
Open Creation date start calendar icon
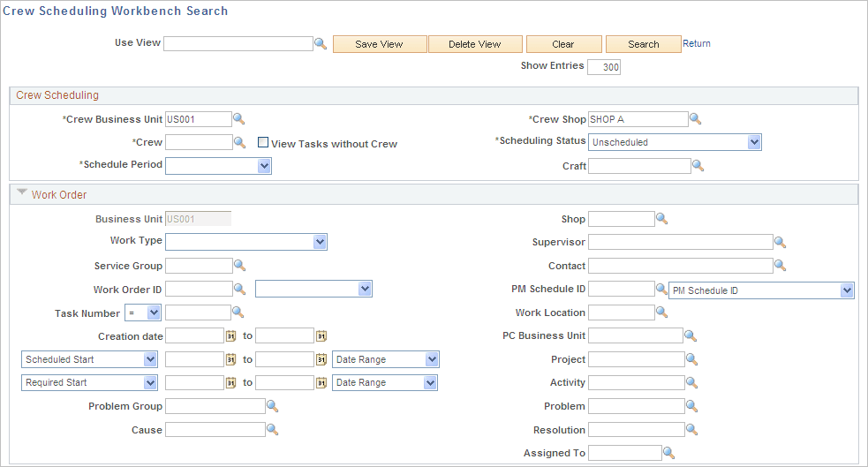tap(230, 335)
